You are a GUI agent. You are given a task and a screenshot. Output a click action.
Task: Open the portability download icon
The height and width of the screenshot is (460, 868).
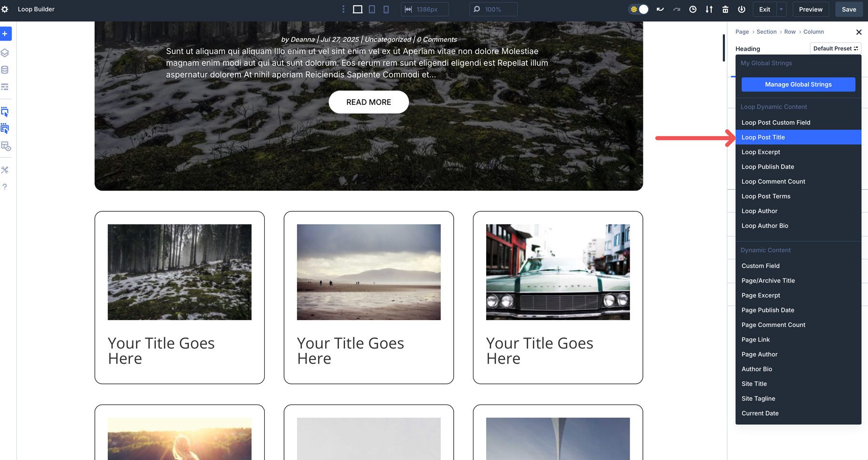coord(709,9)
